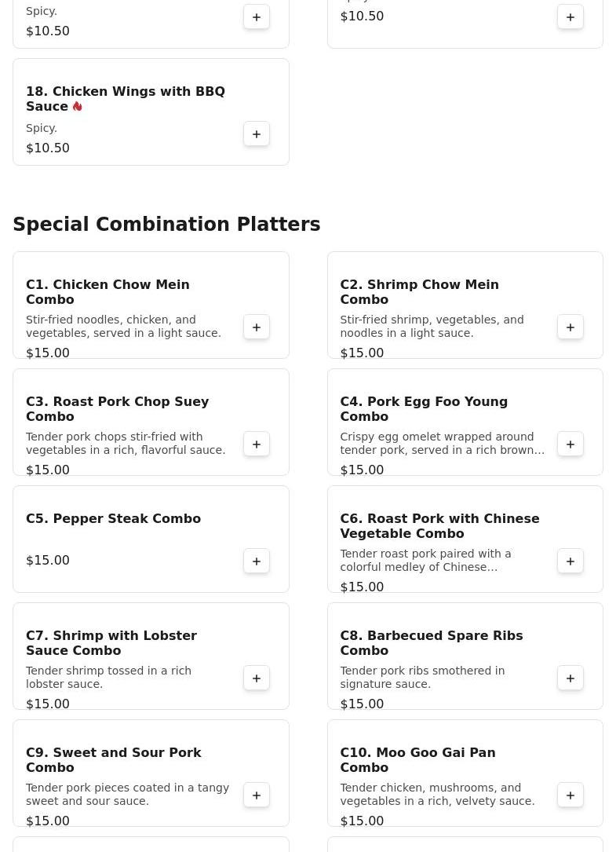Viewport: 616px width, 852px height.
Task: Add Chicken Wings with BBQ Sauce to order
Action: [257, 134]
